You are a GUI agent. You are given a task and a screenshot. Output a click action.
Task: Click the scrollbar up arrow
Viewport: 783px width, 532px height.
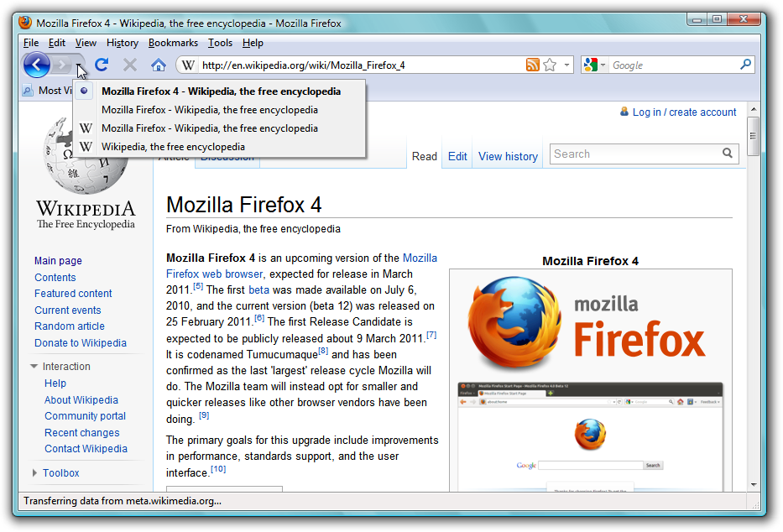pyautogui.click(x=754, y=109)
